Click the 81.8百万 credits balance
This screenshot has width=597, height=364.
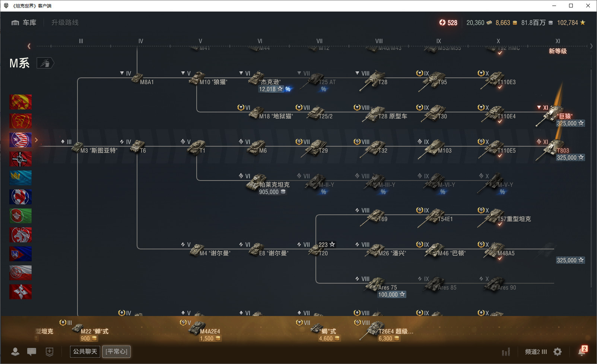pos(537,23)
